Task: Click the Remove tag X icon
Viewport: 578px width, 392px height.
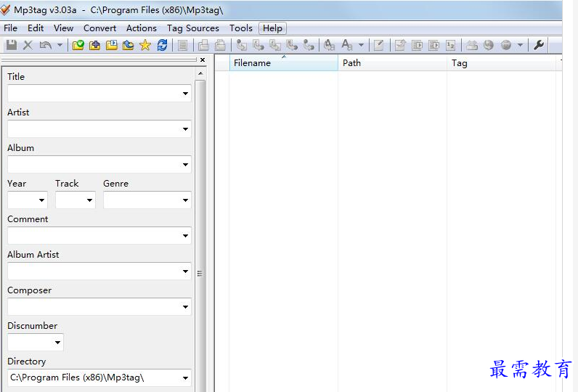Action: pyautogui.click(x=28, y=45)
